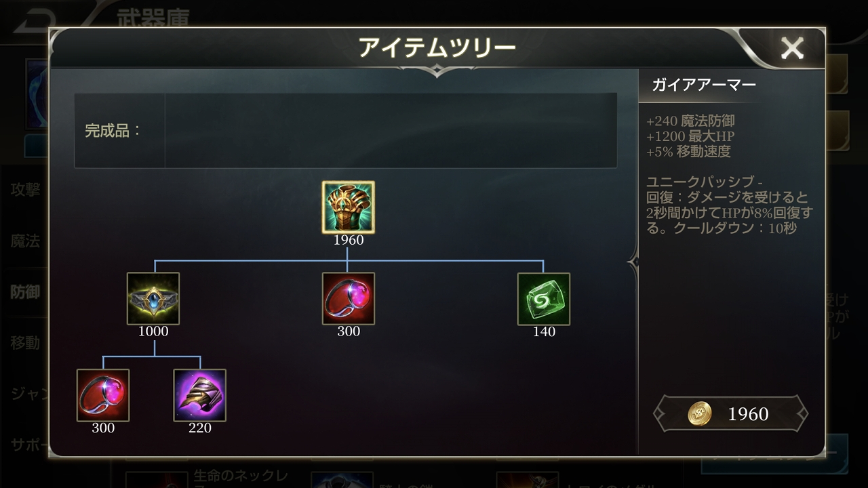The height and width of the screenshot is (488, 868).
Task: Click the 1960 gold price button
Action: [730, 413]
